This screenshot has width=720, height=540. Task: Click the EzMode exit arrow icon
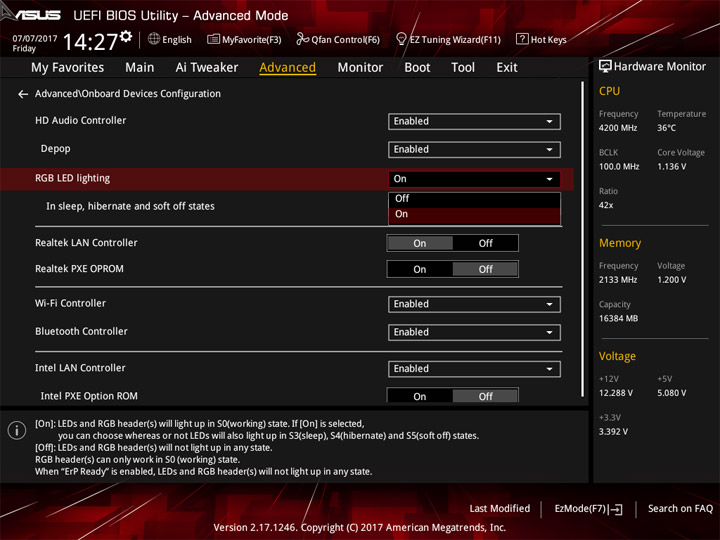[x=616, y=509]
